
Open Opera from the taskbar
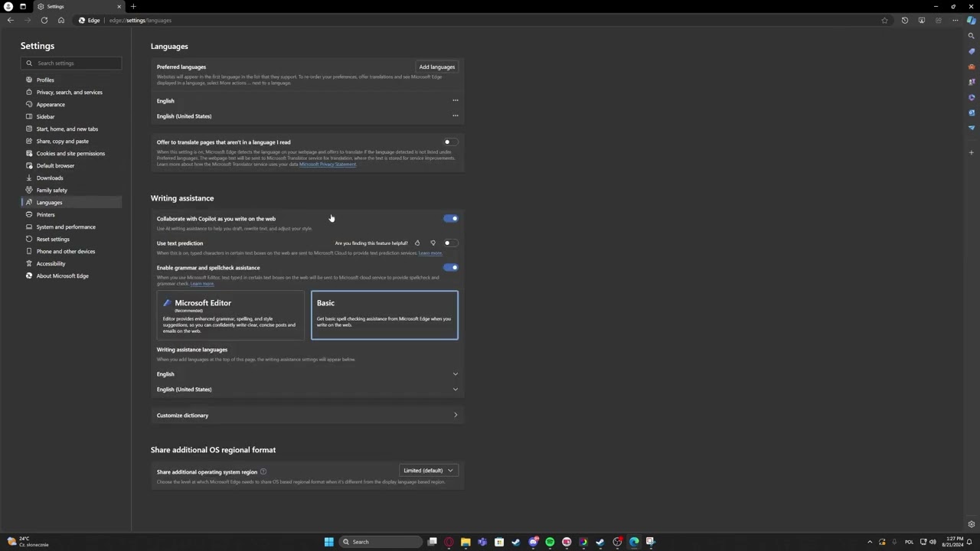[x=449, y=542]
